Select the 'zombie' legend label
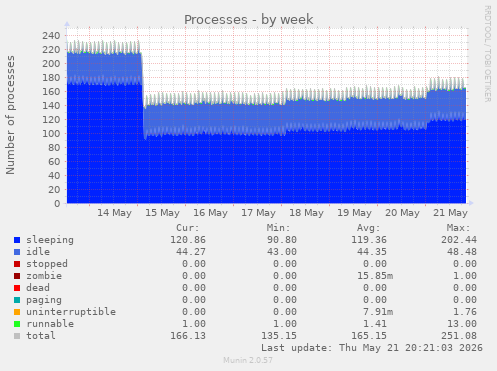This screenshot has height=371, width=497. coord(44,276)
